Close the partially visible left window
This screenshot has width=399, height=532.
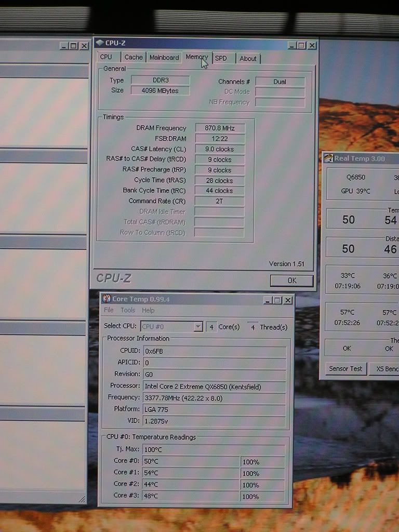click(x=84, y=46)
